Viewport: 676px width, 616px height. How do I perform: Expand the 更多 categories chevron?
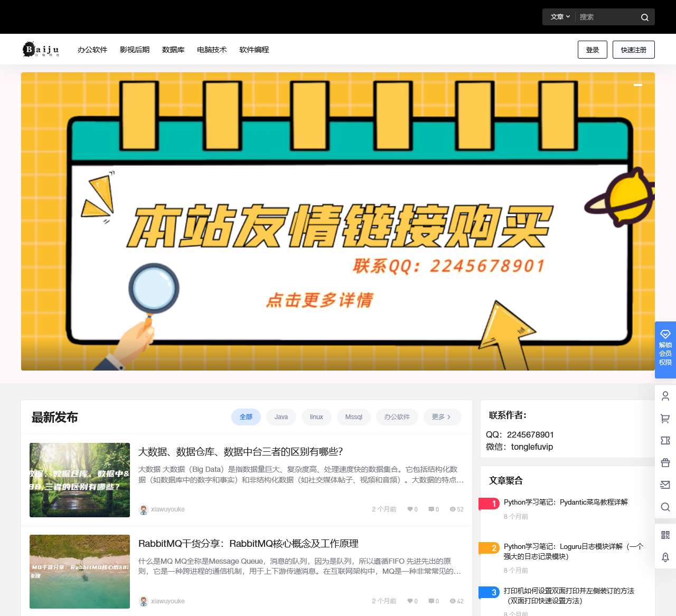(x=442, y=417)
